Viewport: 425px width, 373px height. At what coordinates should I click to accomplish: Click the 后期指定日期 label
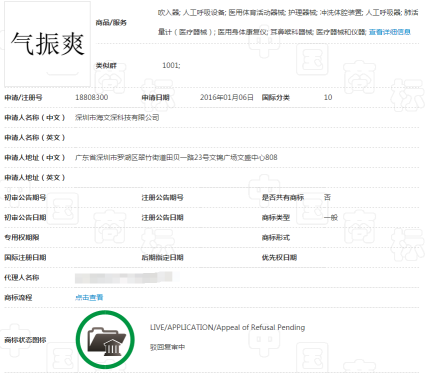(x=162, y=258)
